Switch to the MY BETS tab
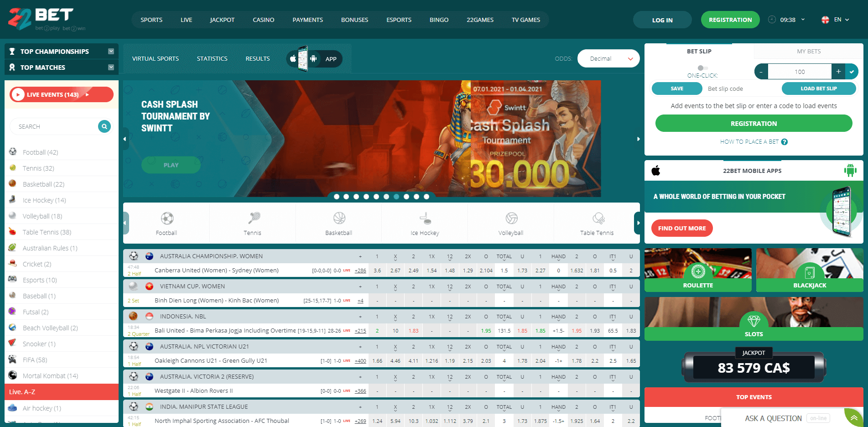Image resolution: width=868 pixels, height=427 pixels. [x=808, y=51]
